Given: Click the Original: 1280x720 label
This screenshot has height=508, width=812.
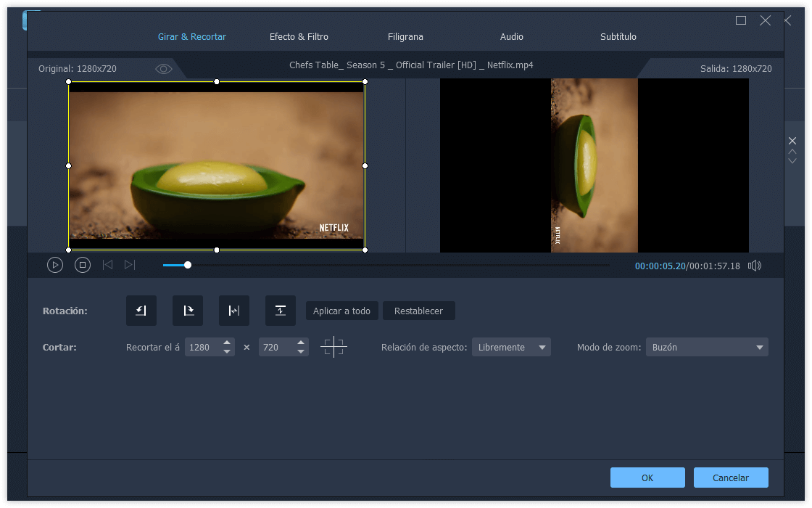Looking at the screenshot, I should pyautogui.click(x=77, y=68).
